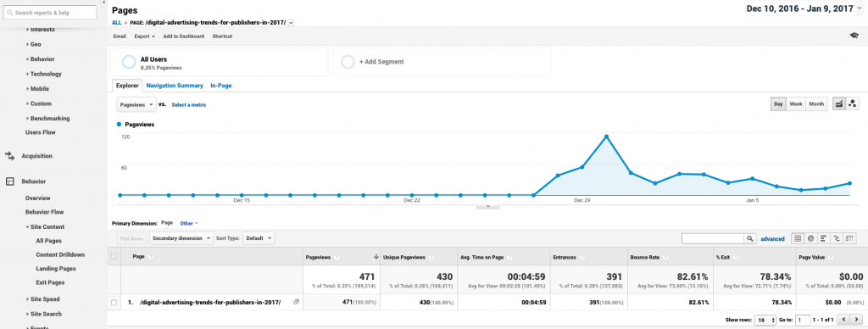Open Sort Type Default dropdown

pos(259,238)
